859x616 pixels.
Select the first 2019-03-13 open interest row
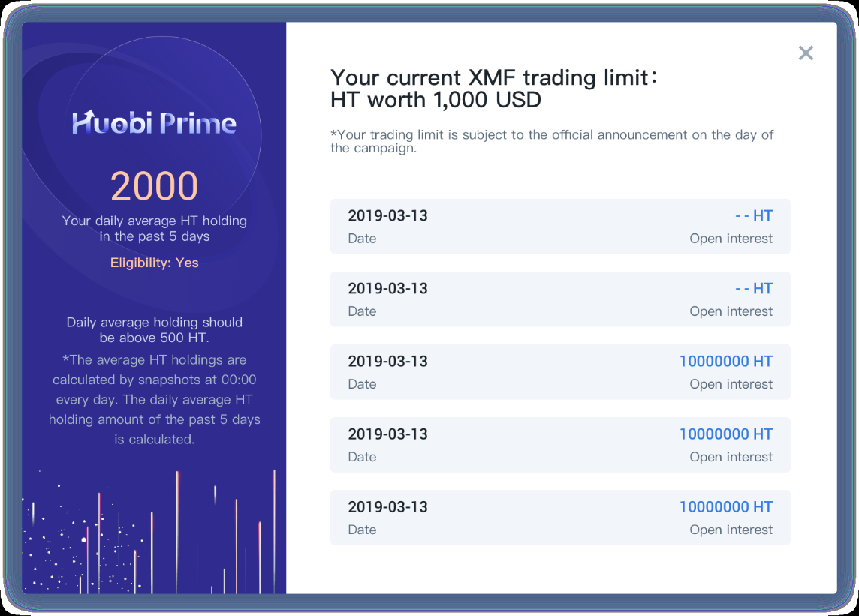[560, 226]
